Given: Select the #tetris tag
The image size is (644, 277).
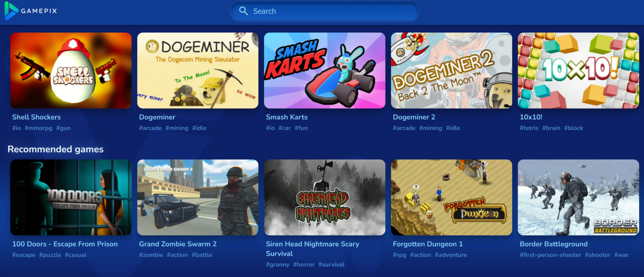Looking at the screenshot, I should (x=529, y=128).
